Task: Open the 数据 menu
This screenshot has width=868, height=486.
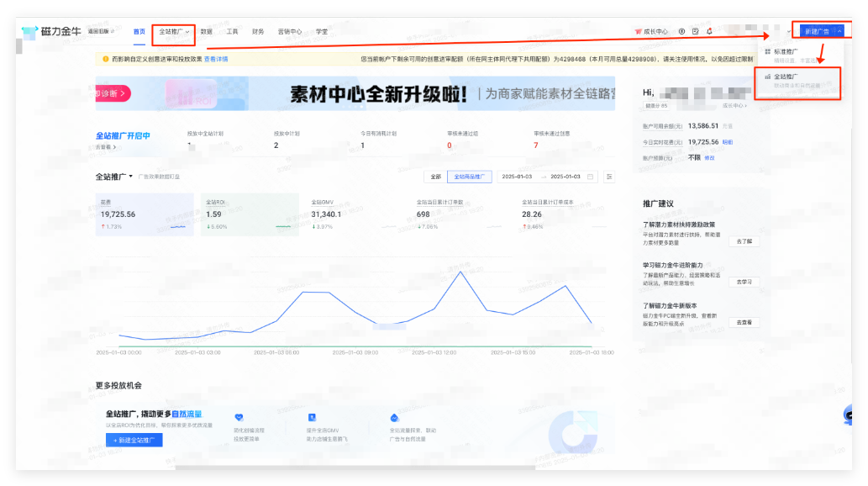Action: pos(207,32)
